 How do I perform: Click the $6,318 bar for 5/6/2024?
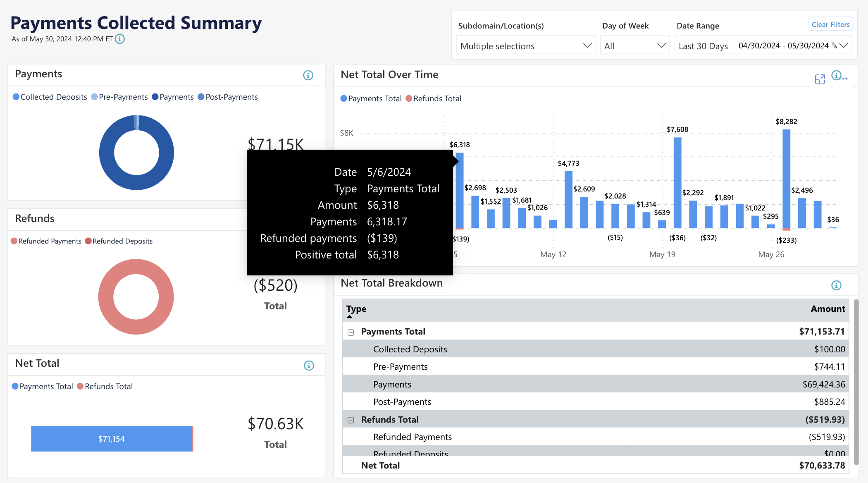[x=460, y=190]
